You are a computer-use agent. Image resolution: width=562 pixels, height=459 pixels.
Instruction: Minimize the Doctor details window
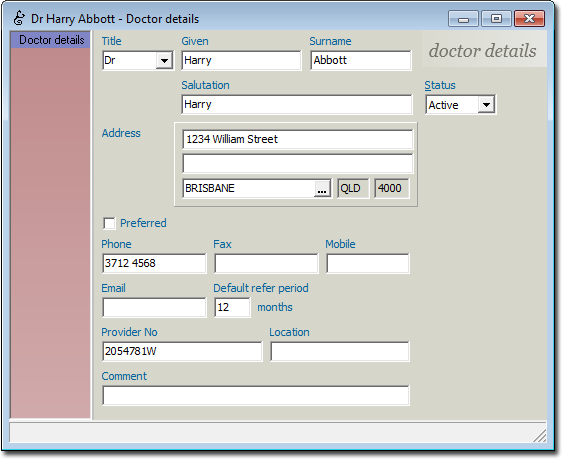(463, 19)
